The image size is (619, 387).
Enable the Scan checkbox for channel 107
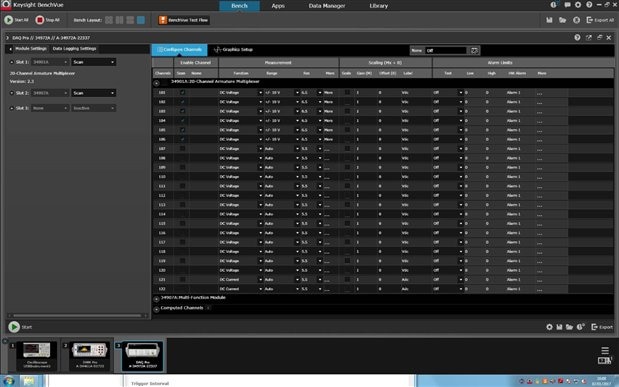[x=182, y=148]
